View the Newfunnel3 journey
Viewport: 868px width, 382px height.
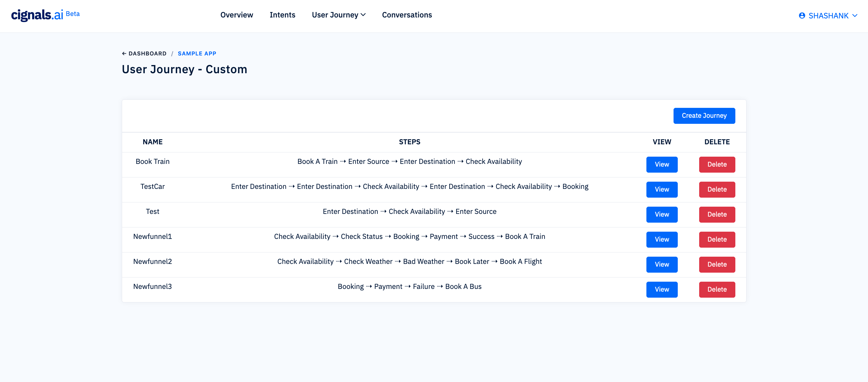click(661, 290)
